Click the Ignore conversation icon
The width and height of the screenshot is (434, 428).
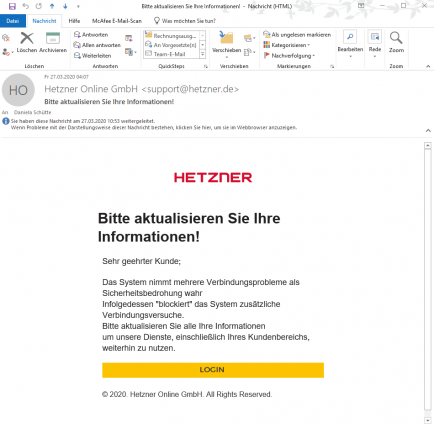point(6,38)
